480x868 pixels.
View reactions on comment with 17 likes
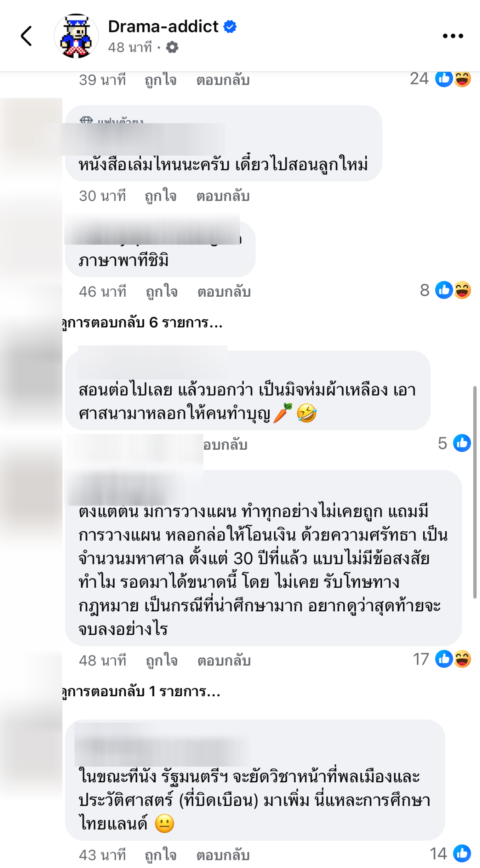442,659
